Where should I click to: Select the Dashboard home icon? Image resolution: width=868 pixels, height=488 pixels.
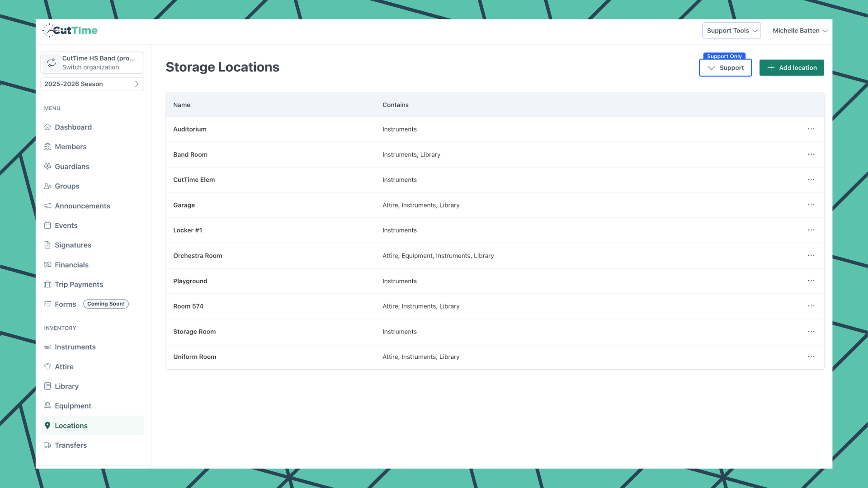coord(47,127)
